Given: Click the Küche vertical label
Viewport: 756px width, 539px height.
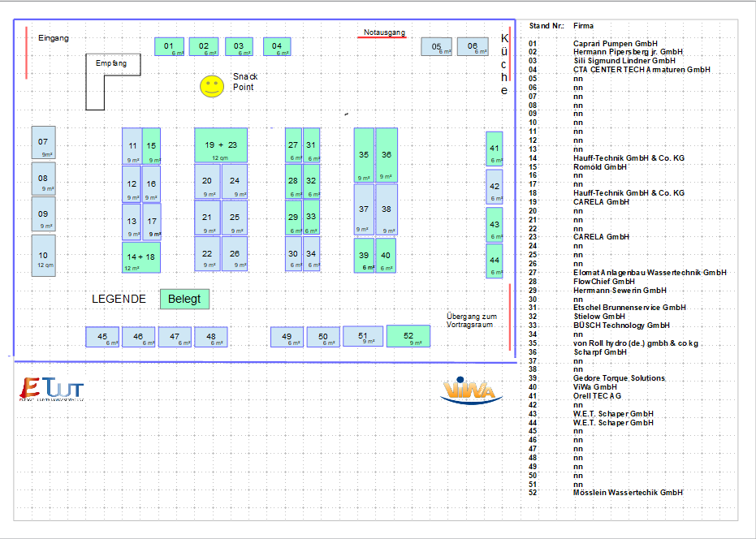Looking at the screenshot, I should click(504, 64).
